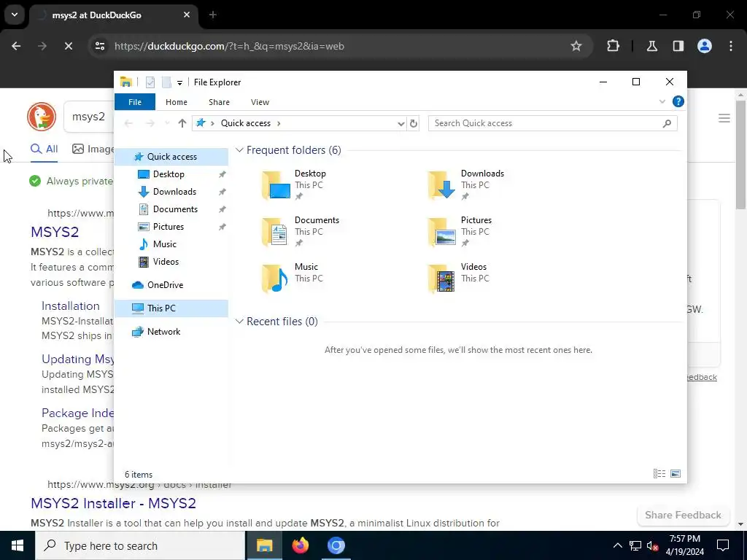This screenshot has height=560, width=747.
Task: Open Customize Quick Access Toolbar dropdown
Action: tap(179, 83)
